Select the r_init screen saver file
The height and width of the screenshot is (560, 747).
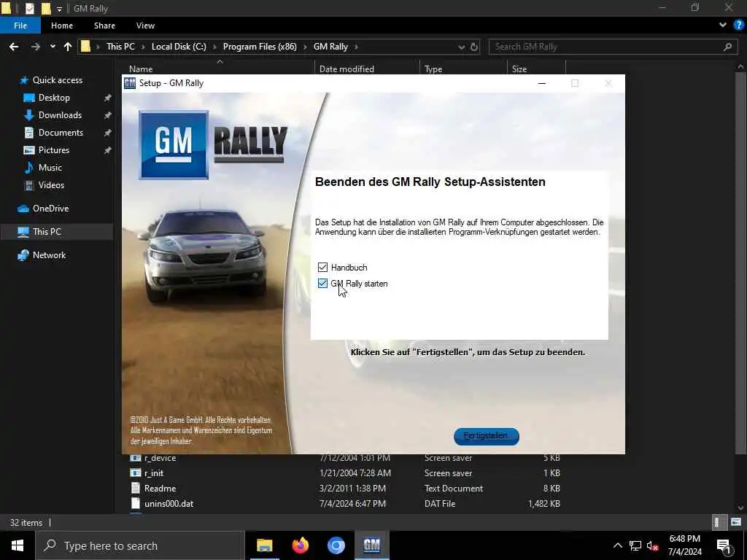[344, 472]
